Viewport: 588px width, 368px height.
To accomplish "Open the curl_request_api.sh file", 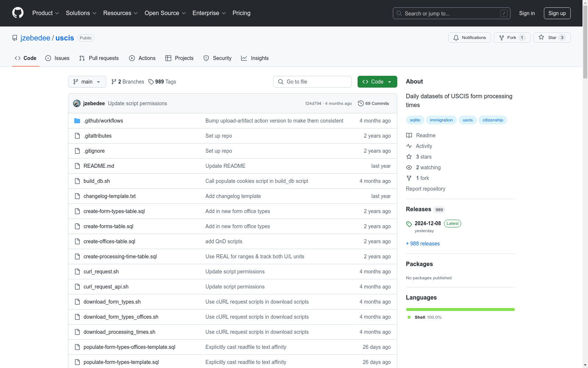I will tap(106, 287).
